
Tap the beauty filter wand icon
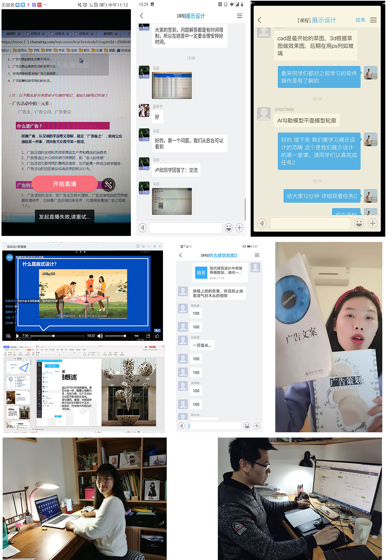coord(109,184)
